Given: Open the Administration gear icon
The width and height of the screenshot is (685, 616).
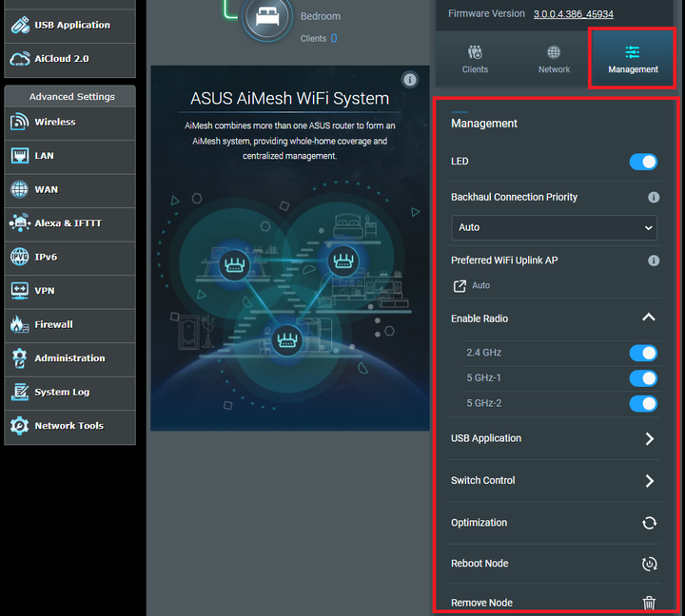Looking at the screenshot, I should tap(19, 358).
